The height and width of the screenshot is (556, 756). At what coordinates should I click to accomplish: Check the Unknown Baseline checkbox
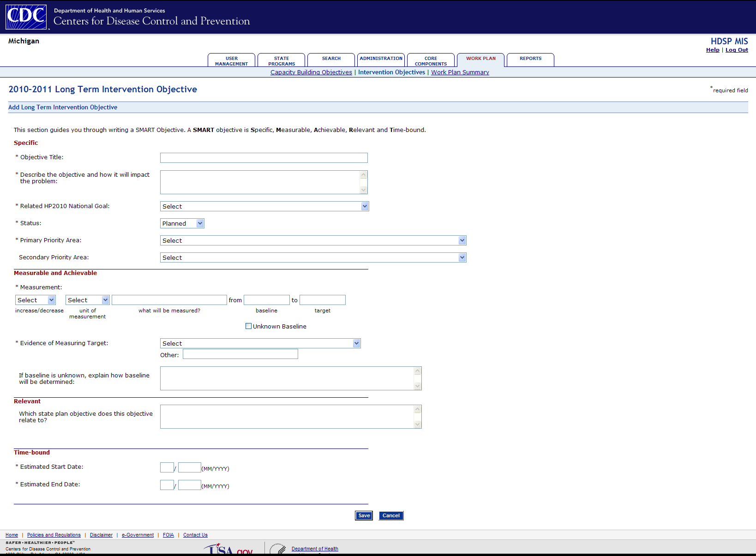pyautogui.click(x=248, y=326)
